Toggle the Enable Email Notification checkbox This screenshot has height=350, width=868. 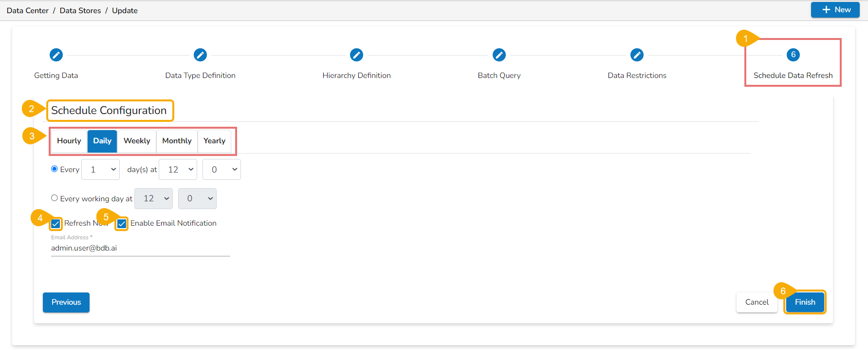click(x=122, y=224)
